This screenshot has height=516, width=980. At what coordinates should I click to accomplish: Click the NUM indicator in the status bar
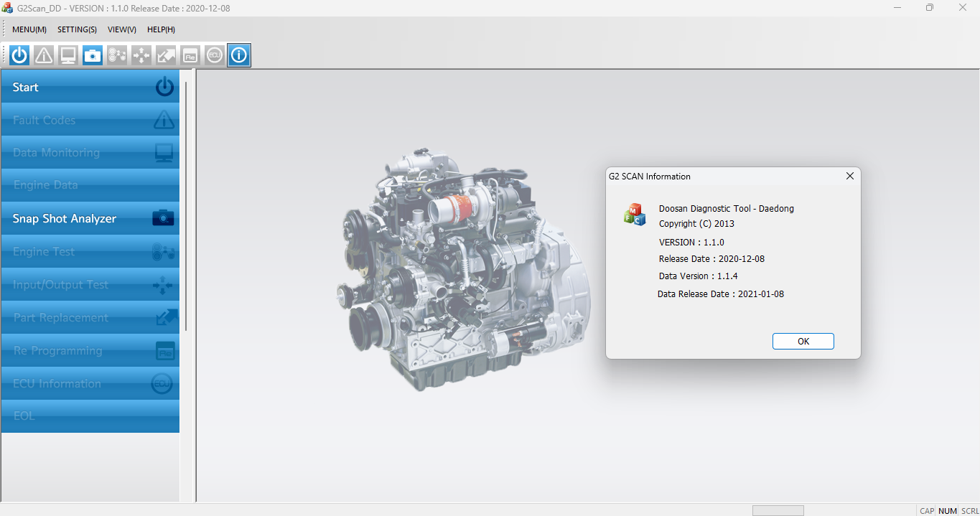pyautogui.click(x=948, y=511)
